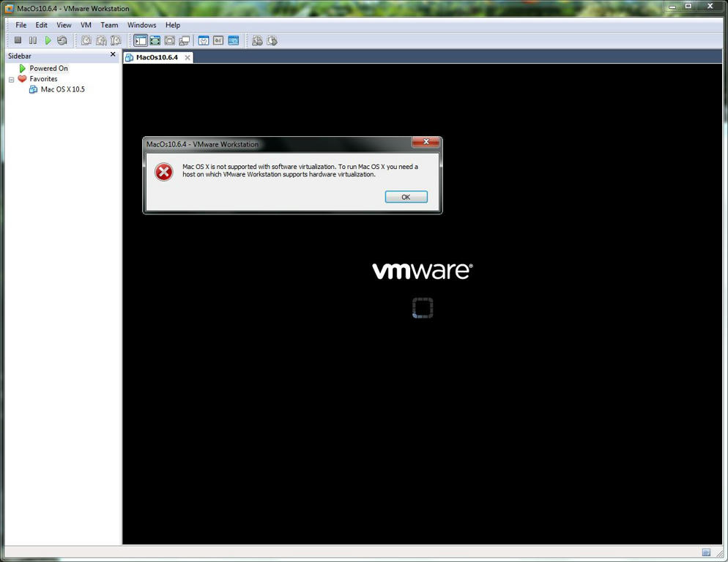Click the Power Off stop icon
Screen dimensions: 728x562
[18, 41]
